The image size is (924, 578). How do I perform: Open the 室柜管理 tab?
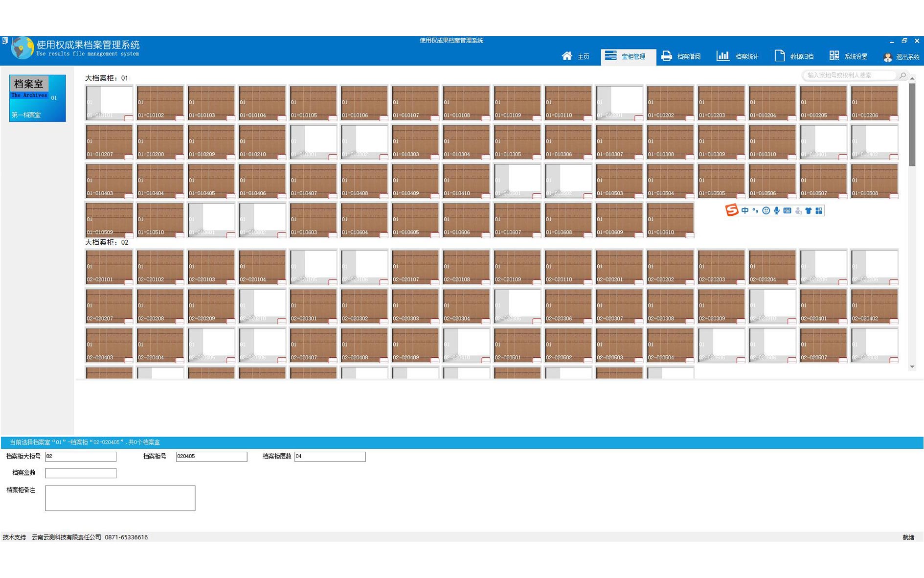[628, 56]
